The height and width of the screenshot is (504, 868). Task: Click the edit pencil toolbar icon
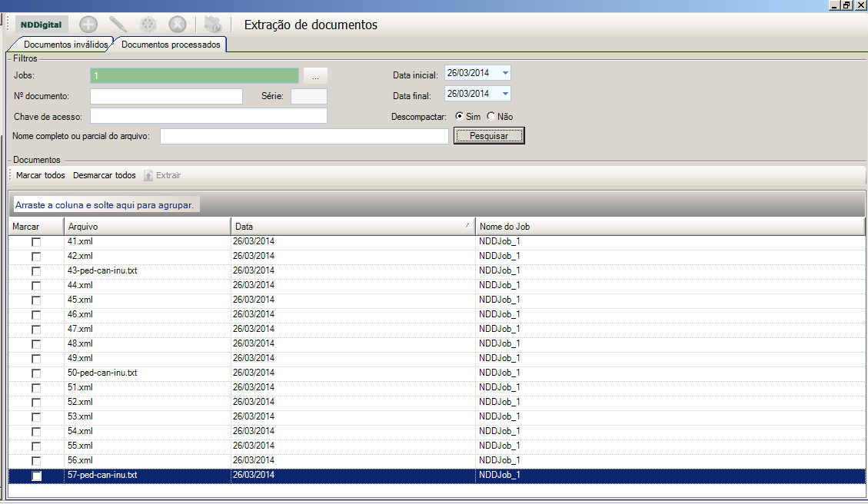click(118, 25)
